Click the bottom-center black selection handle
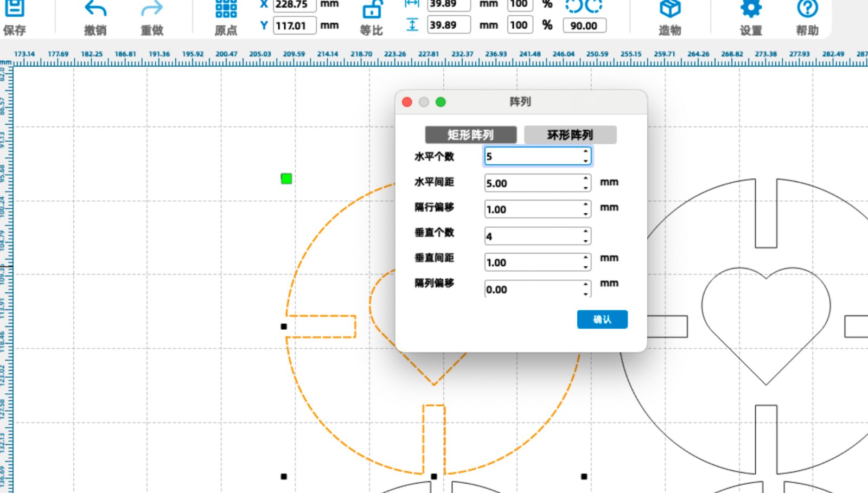 [x=434, y=477]
